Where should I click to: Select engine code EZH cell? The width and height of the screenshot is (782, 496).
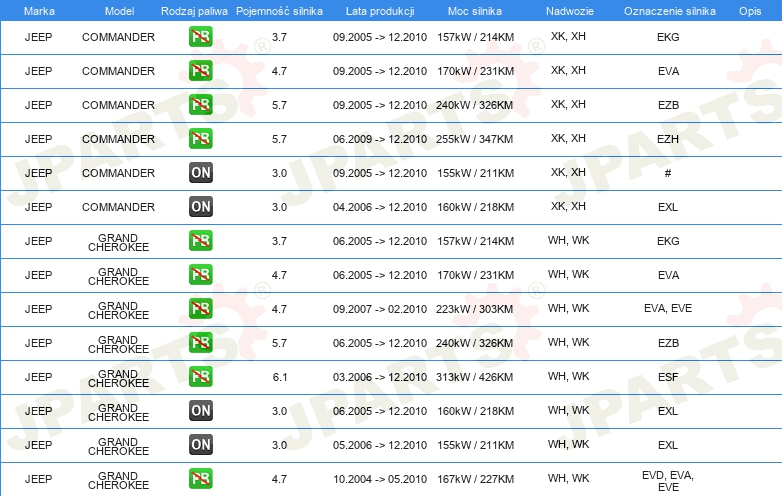(x=668, y=139)
